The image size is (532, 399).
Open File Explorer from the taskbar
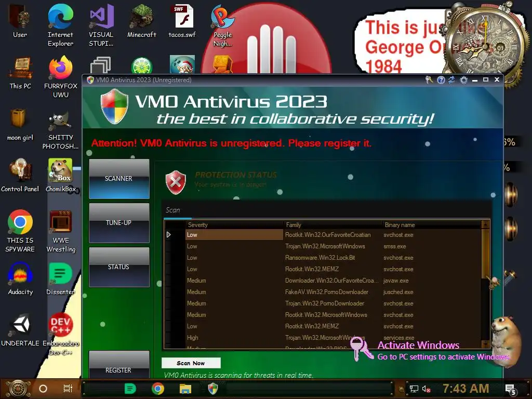[185, 389]
